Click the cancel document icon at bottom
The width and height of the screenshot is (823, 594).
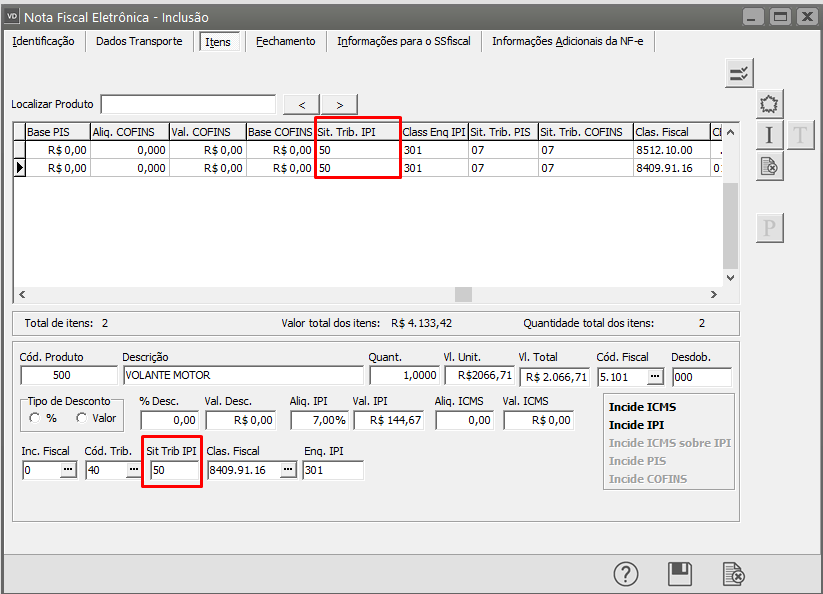pyautogui.click(x=733, y=574)
